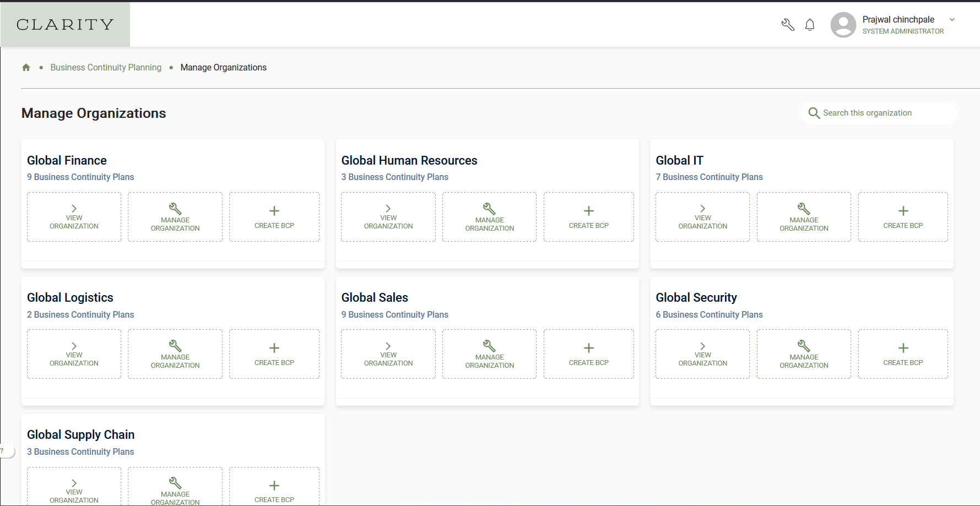Click View Organization for Global Human Resources

pyautogui.click(x=388, y=217)
